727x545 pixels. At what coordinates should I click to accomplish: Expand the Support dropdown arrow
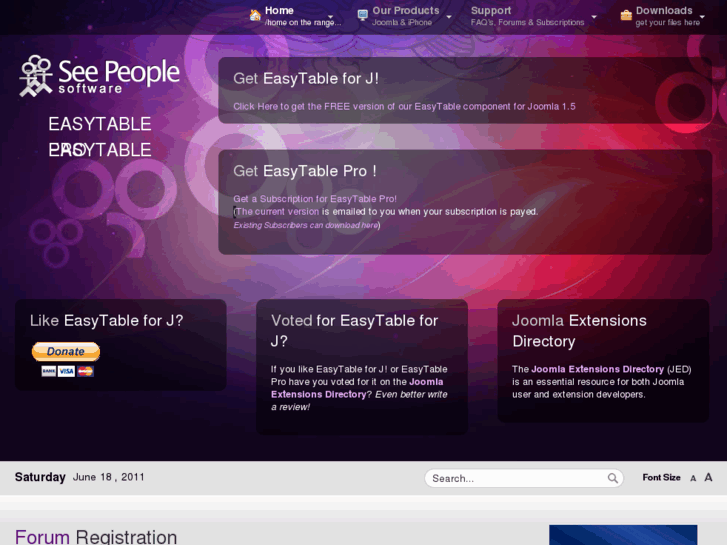point(594,17)
